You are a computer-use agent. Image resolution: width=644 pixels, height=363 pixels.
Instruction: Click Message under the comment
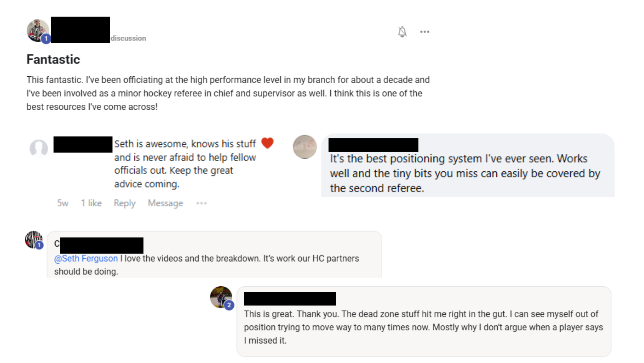click(165, 203)
